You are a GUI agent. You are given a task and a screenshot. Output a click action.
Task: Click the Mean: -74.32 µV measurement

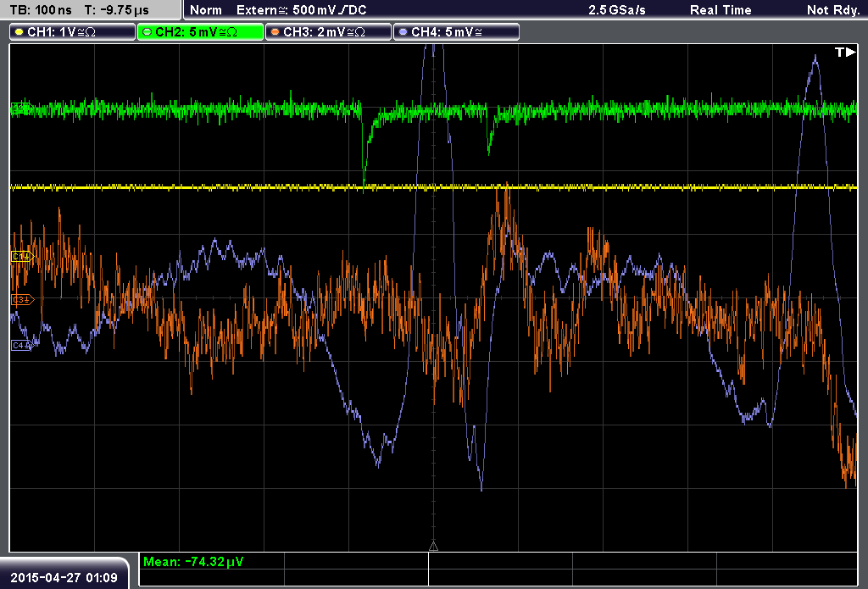tap(193, 562)
